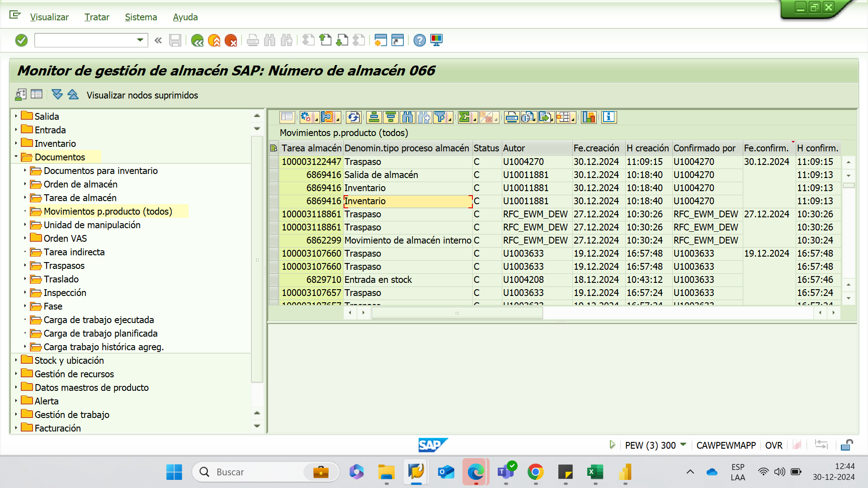Screen dimensions: 868x488
Task: Click the Previous page icon in main toolbar
Action: click(325, 41)
